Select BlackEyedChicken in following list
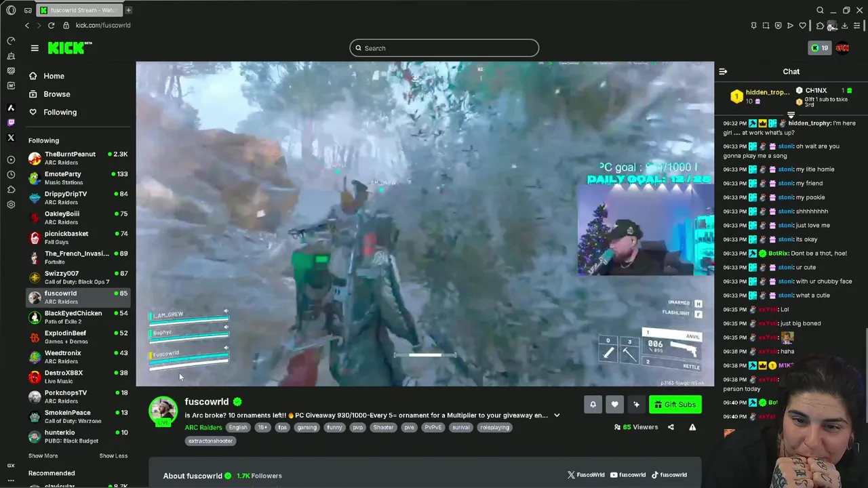The height and width of the screenshot is (488, 868). [x=78, y=317]
